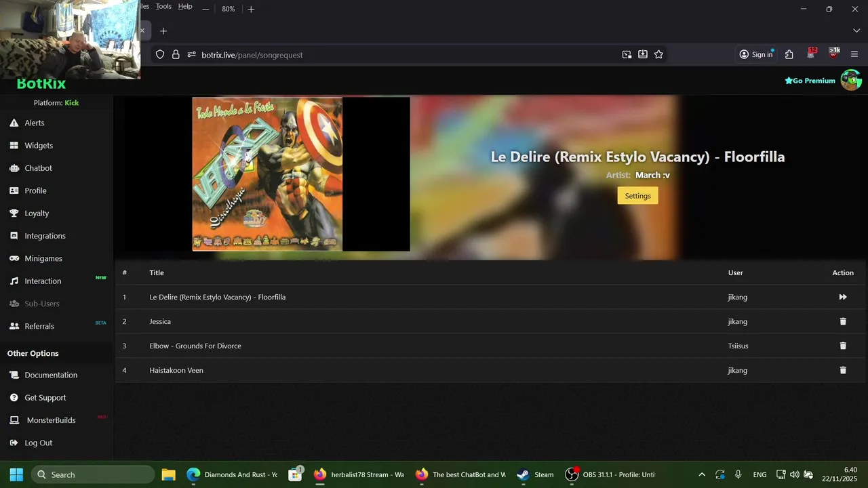Click the 'Title' column header
This screenshot has width=868, height=488.
point(157,272)
